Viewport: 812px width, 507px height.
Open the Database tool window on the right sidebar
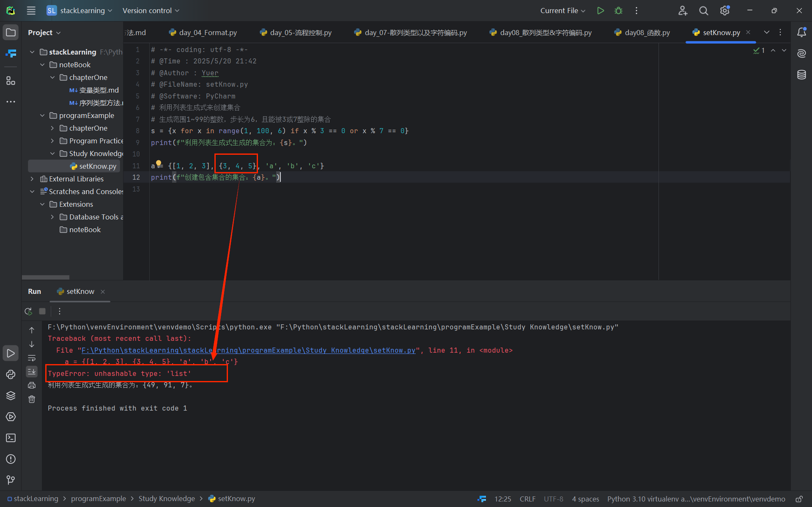pyautogui.click(x=801, y=75)
